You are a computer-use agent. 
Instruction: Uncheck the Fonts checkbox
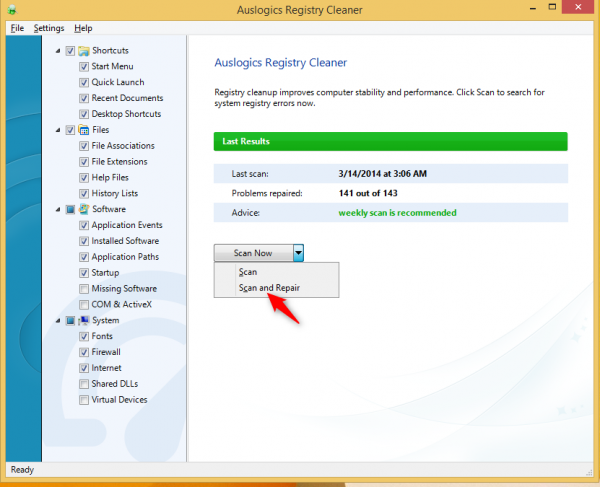tap(84, 336)
